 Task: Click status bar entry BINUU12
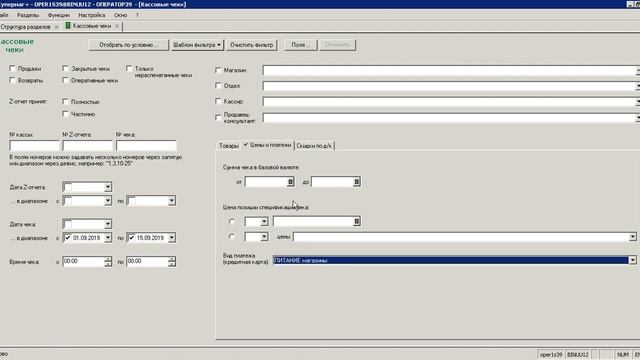click(x=578, y=355)
